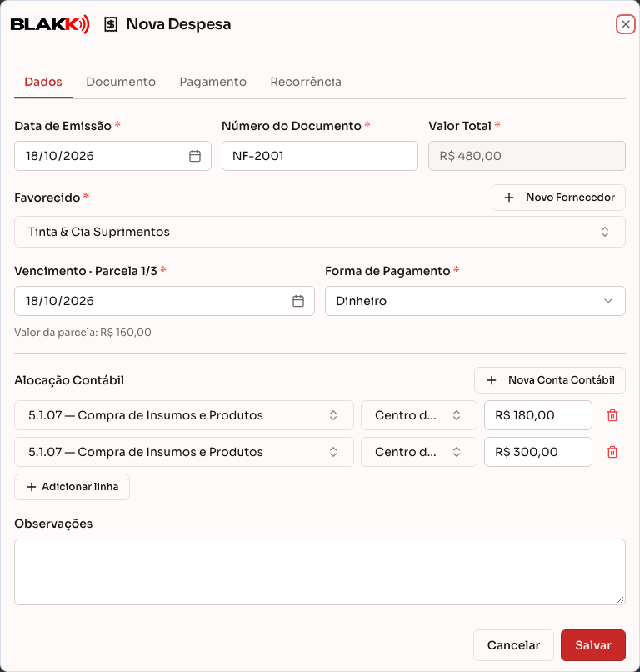This screenshot has width=640, height=672.
Task: Open calendar picker for Data de Emissão
Action: [195, 156]
